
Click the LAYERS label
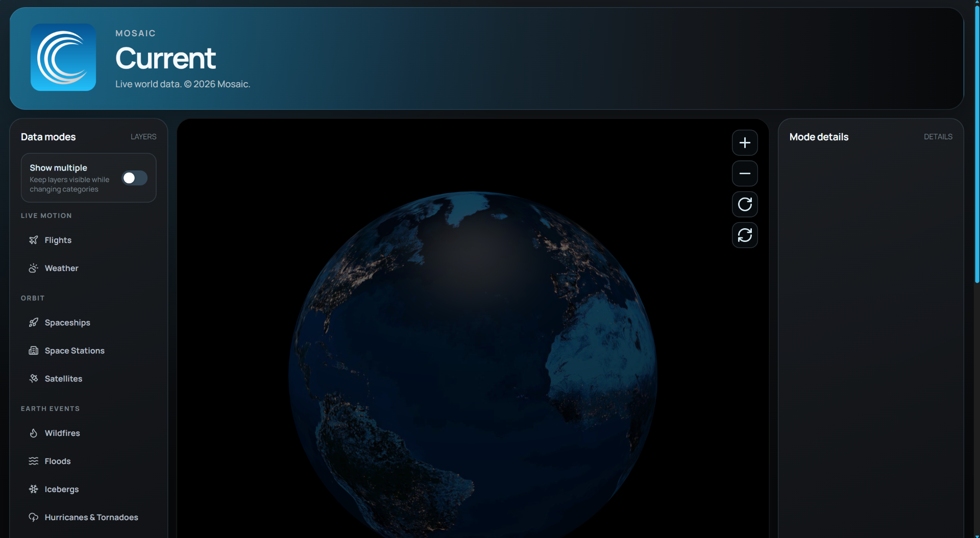click(143, 137)
